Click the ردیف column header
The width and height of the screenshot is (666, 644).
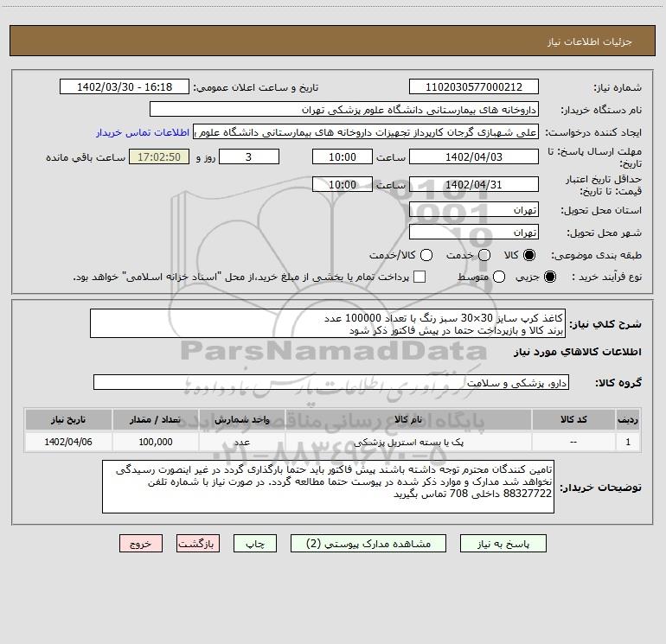point(628,420)
